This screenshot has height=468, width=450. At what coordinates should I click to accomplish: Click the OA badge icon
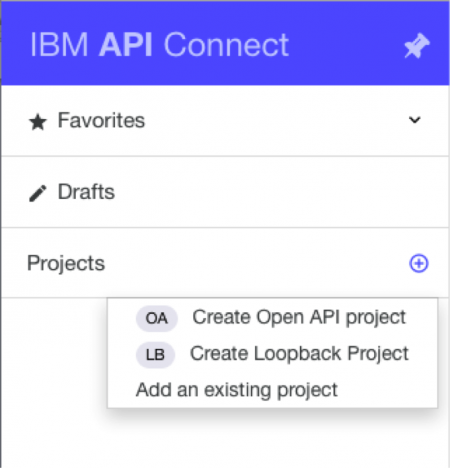(x=156, y=318)
